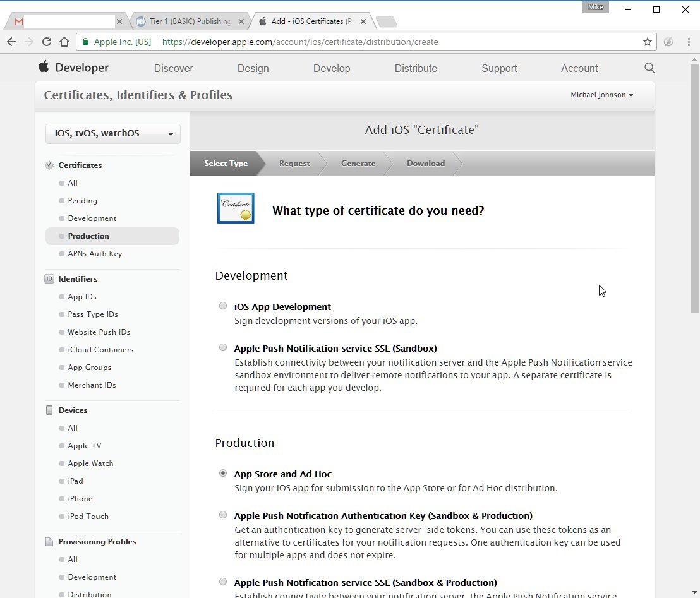700x598 pixels.
Task: Open the iOS, tvOS, watchOS platform dropdown
Action: pos(113,133)
